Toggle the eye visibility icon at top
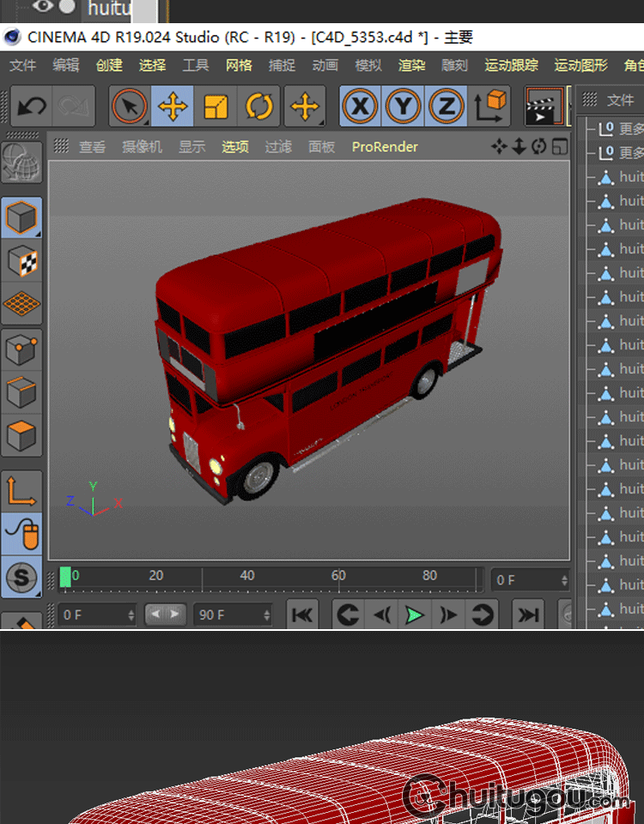The height and width of the screenshot is (824, 644). point(44,8)
